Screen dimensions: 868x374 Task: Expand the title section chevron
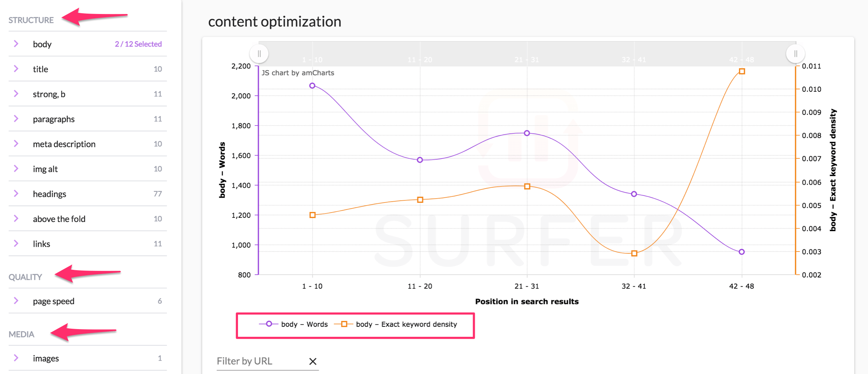point(16,69)
